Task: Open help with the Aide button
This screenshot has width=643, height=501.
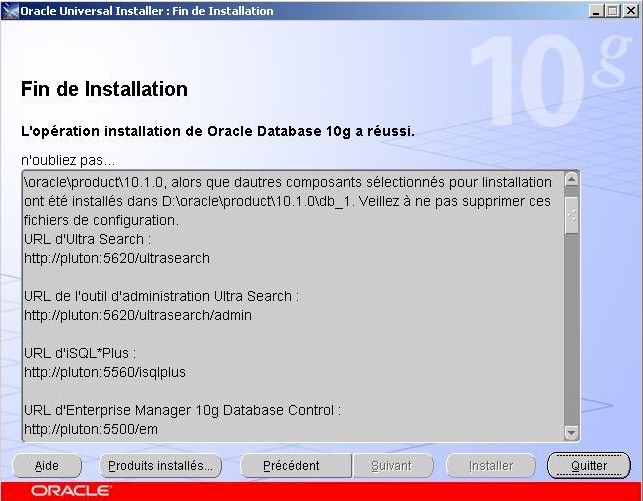Action: click(x=47, y=466)
